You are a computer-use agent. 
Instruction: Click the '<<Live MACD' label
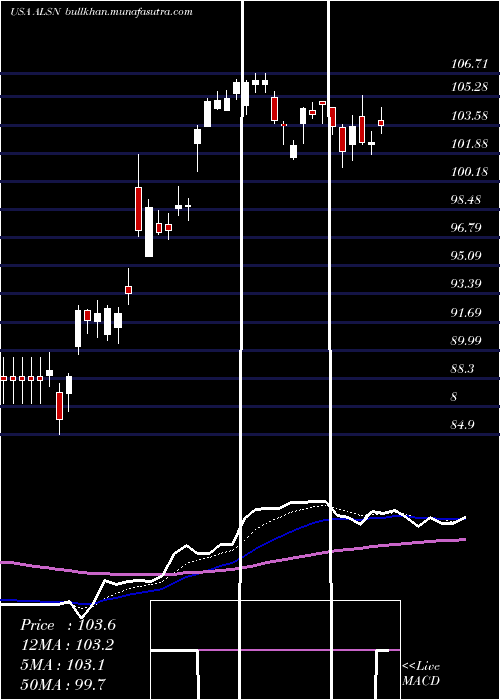click(x=421, y=674)
